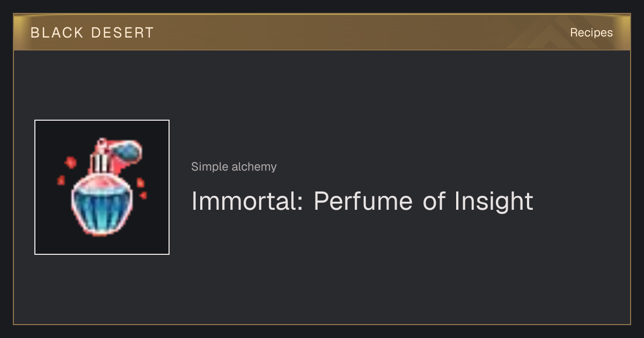
Task: Open the Recipes link in the header
Action: (x=591, y=33)
